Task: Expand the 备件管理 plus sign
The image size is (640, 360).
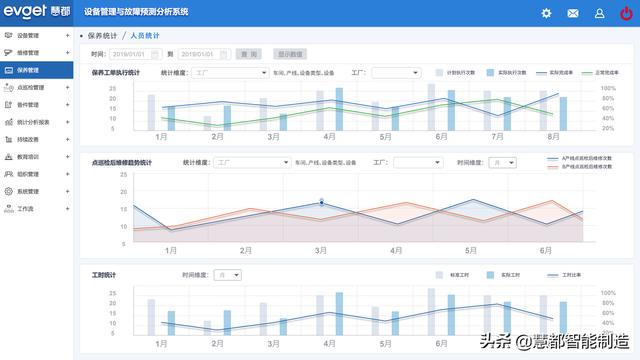Action: click(67, 104)
